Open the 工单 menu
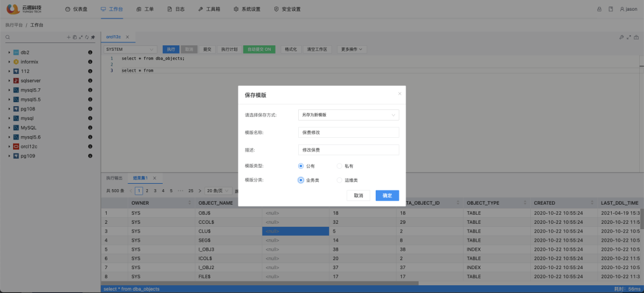This screenshot has height=293, width=644. [145, 9]
